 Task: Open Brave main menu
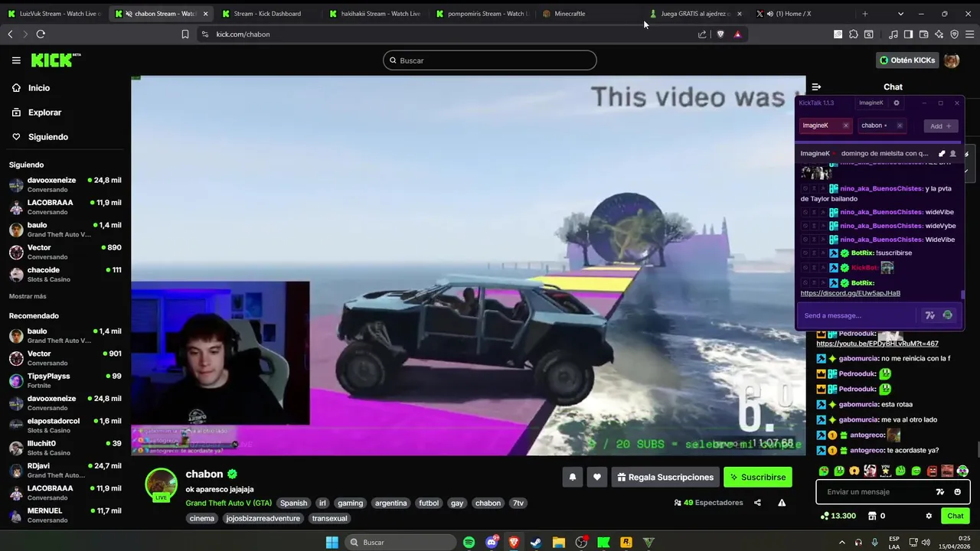point(970,34)
